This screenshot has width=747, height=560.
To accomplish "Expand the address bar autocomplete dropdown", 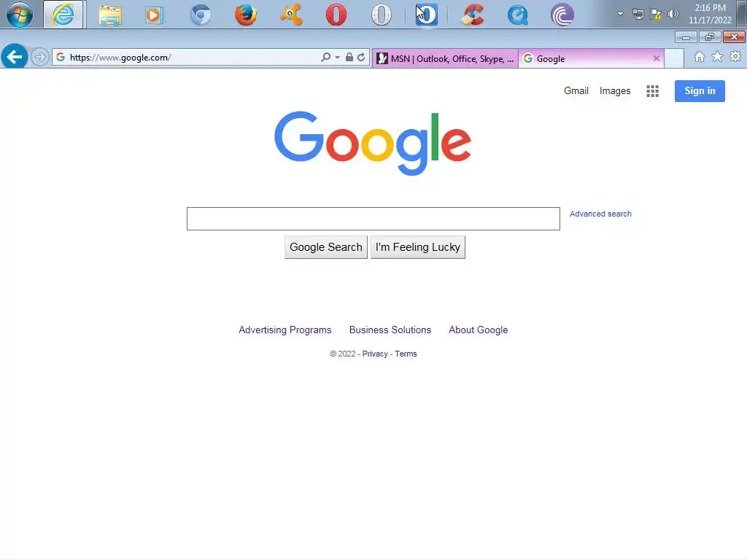I will (337, 57).
